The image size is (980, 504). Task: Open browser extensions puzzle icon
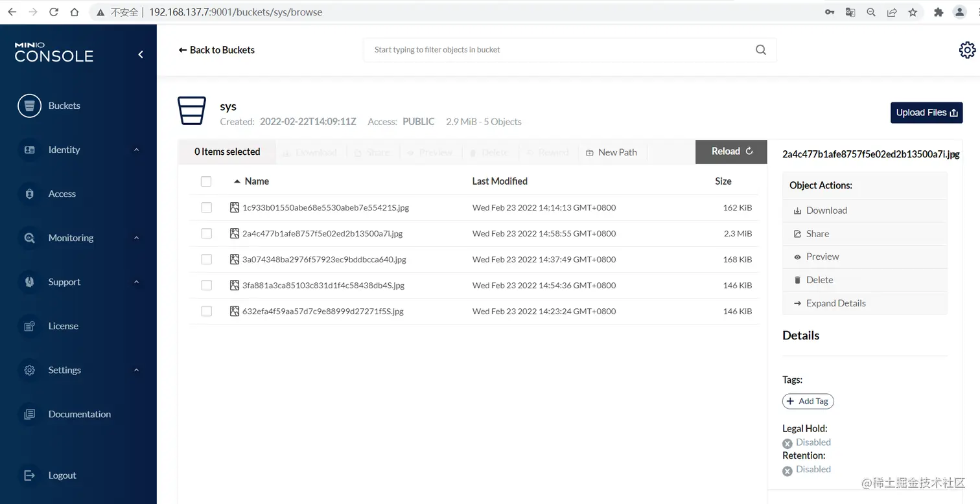[938, 12]
